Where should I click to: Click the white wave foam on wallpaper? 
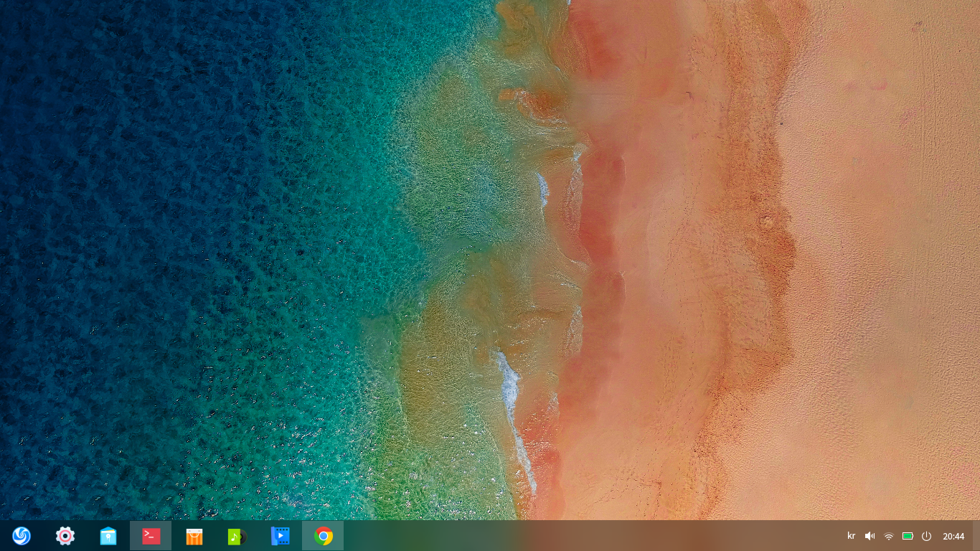click(x=510, y=387)
